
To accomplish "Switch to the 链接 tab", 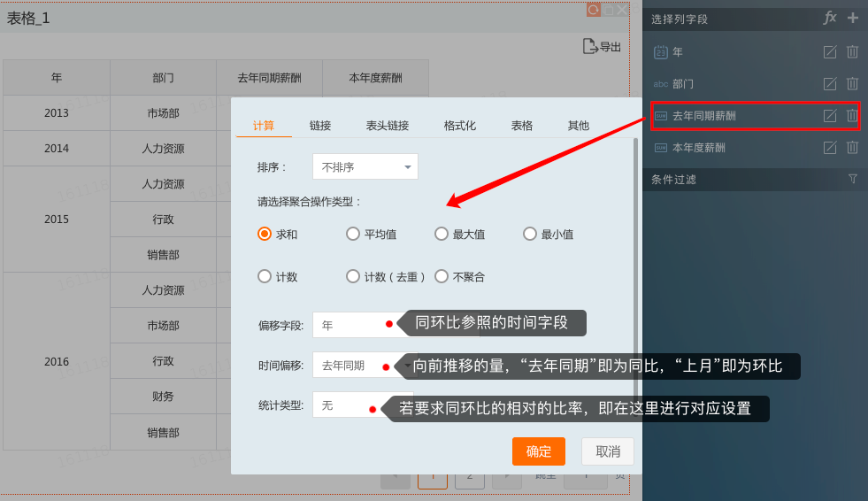I will coord(320,126).
